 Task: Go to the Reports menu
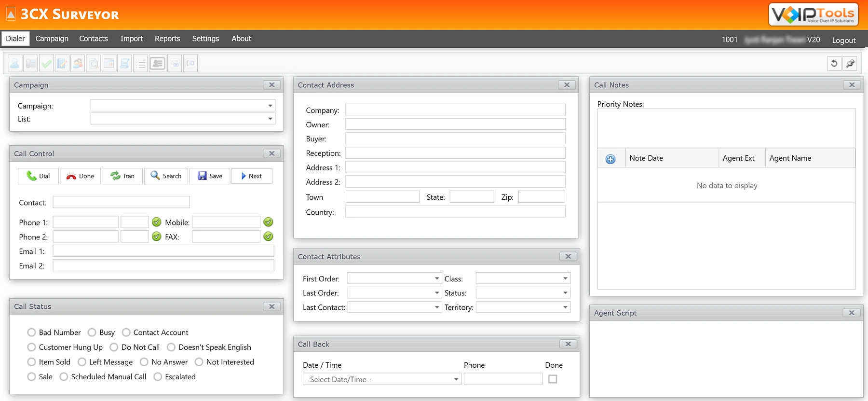[167, 39]
